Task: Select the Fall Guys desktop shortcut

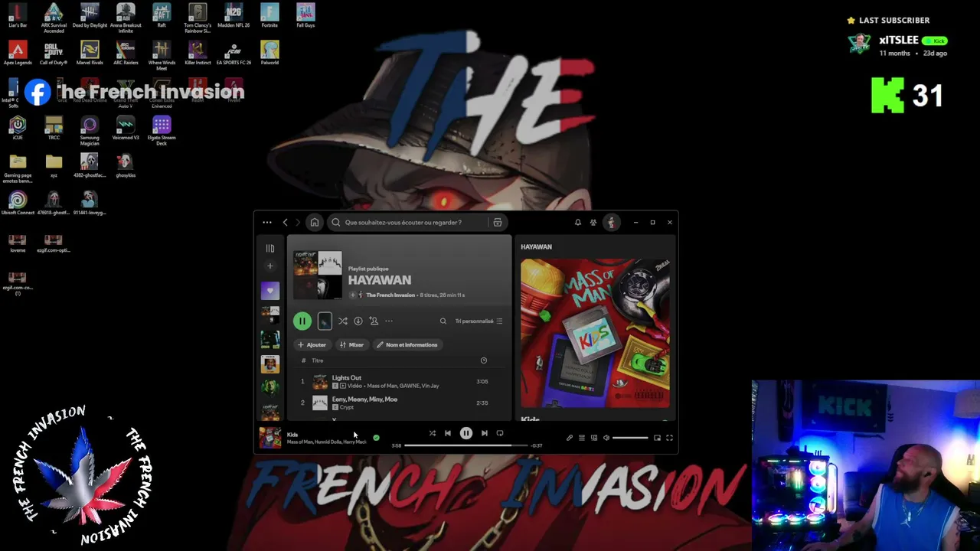Action: click(305, 15)
